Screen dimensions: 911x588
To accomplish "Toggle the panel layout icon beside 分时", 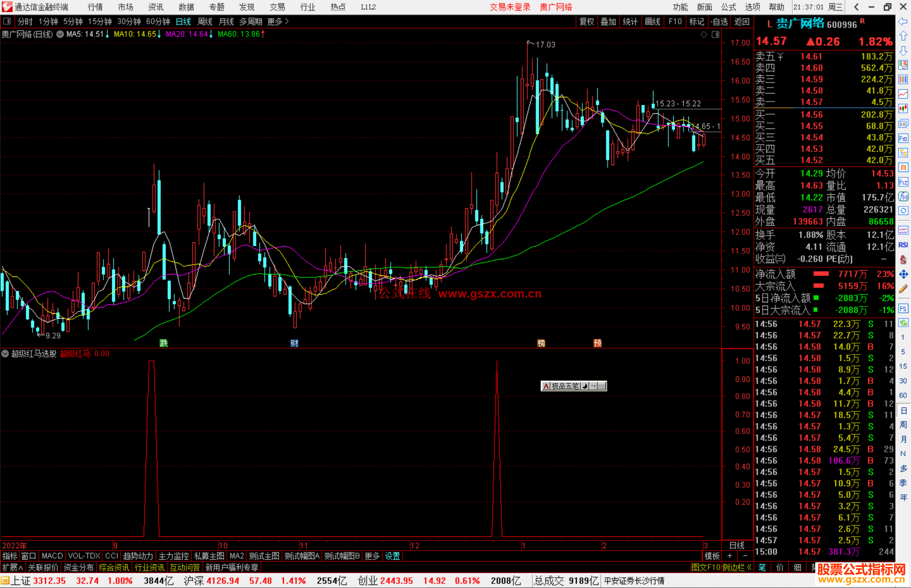I will (x=7, y=21).
